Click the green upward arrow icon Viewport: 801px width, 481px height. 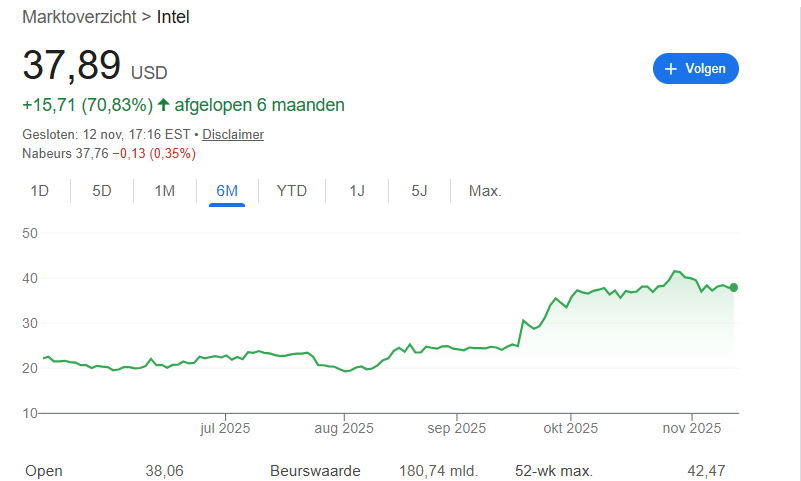(x=163, y=105)
